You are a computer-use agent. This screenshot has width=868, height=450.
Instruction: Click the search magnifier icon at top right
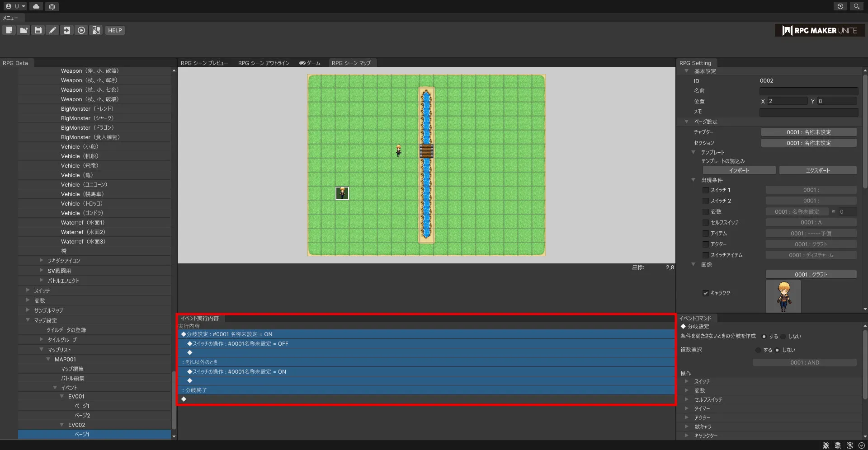coord(856,6)
